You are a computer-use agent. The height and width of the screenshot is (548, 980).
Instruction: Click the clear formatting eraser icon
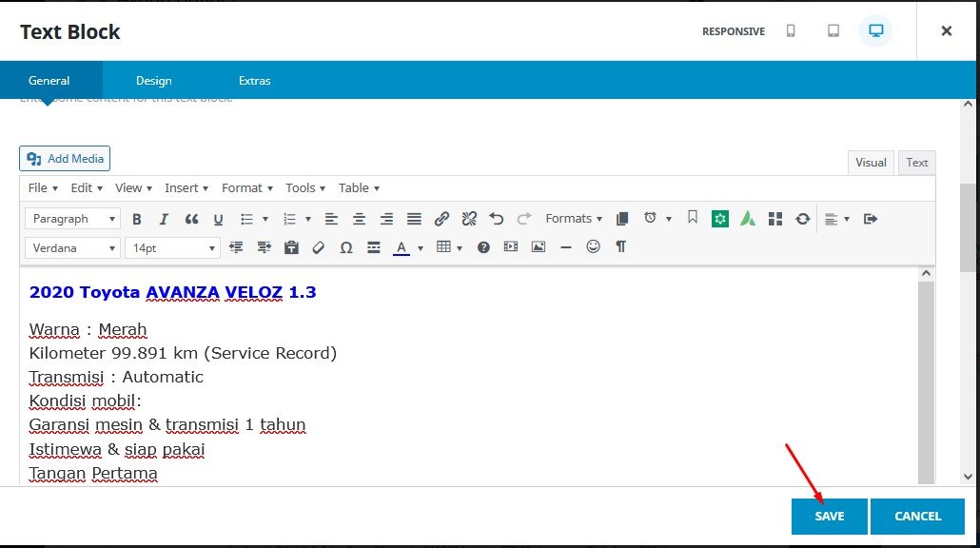tap(319, 247)
